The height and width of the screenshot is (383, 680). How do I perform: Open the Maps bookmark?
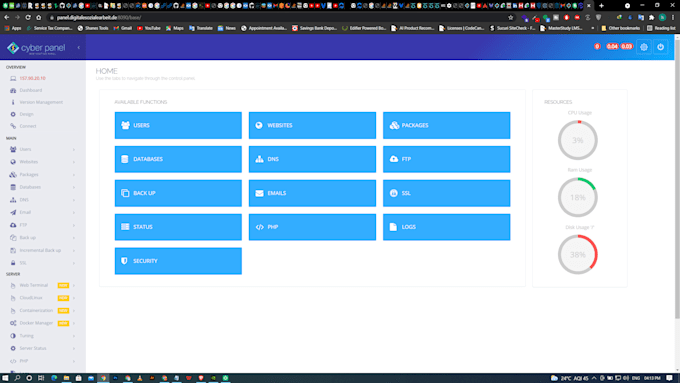[x=175, y=28]
